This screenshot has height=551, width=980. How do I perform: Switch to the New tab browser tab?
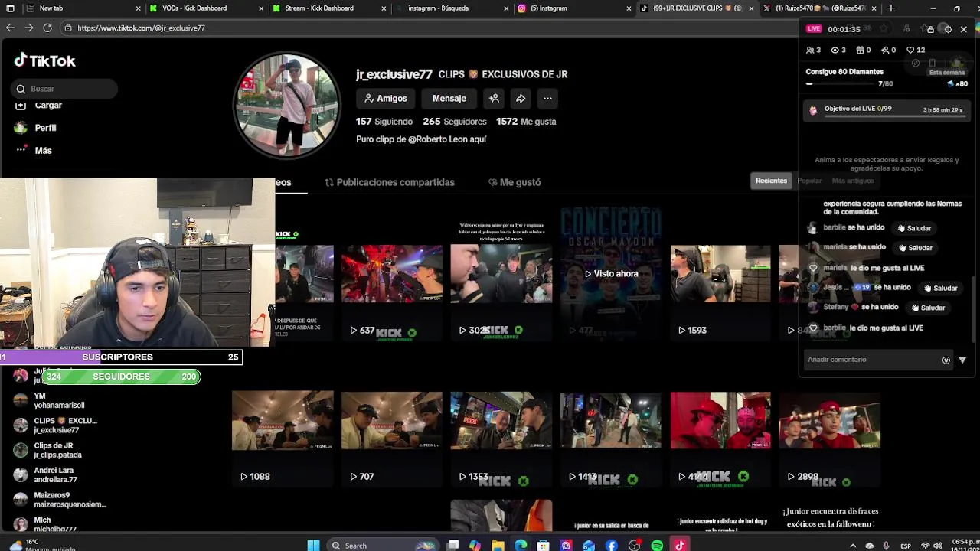[x=84, y=8]
